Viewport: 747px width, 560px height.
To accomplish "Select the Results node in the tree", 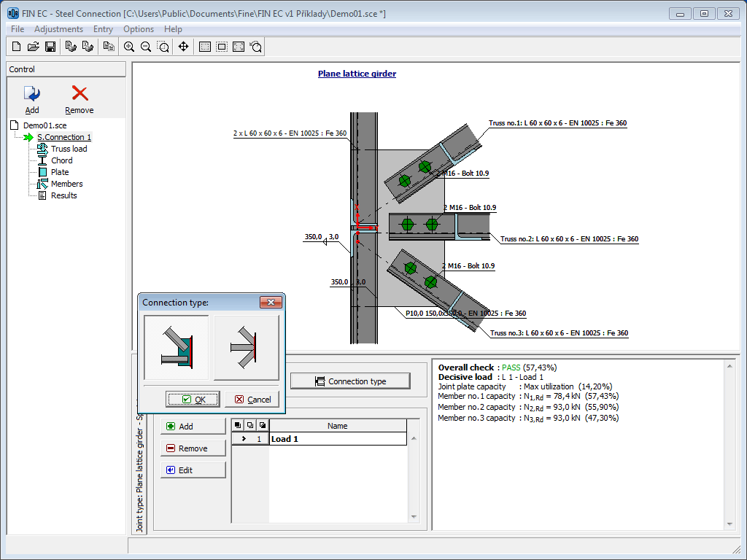I will click(63, 195).
